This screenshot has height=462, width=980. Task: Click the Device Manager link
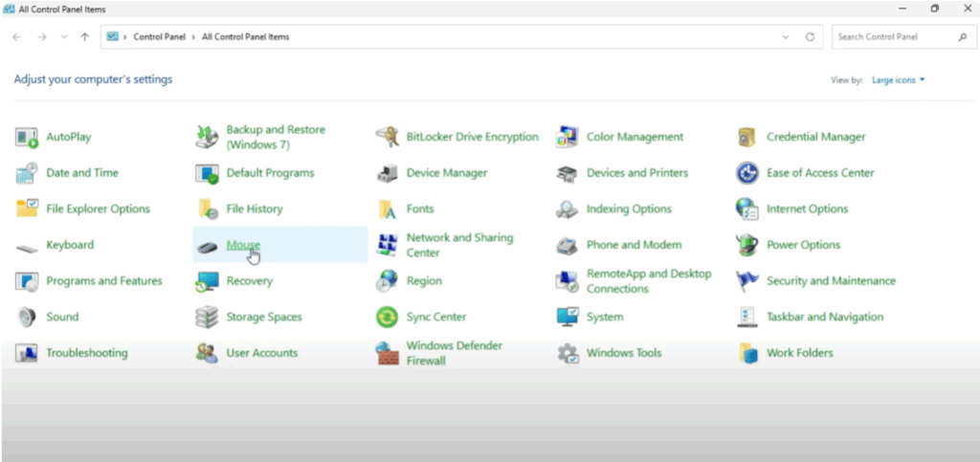[x=447, y=173]
